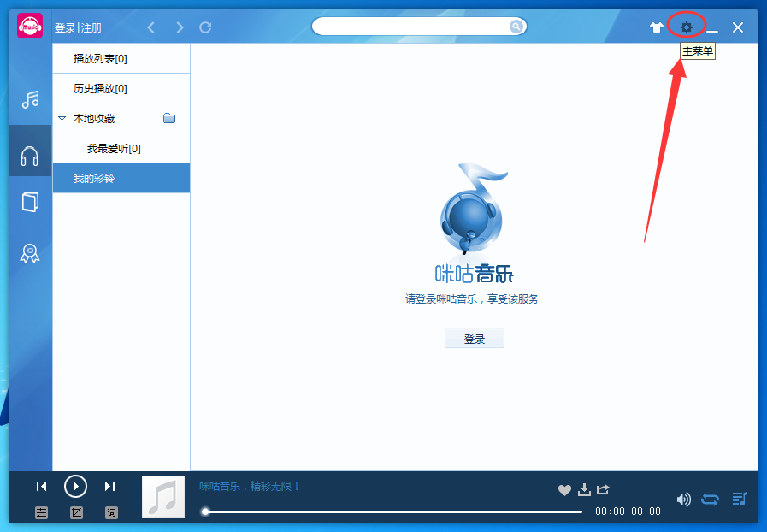Open the main menu gear icon
767x532 pixels.
[687, 27]
